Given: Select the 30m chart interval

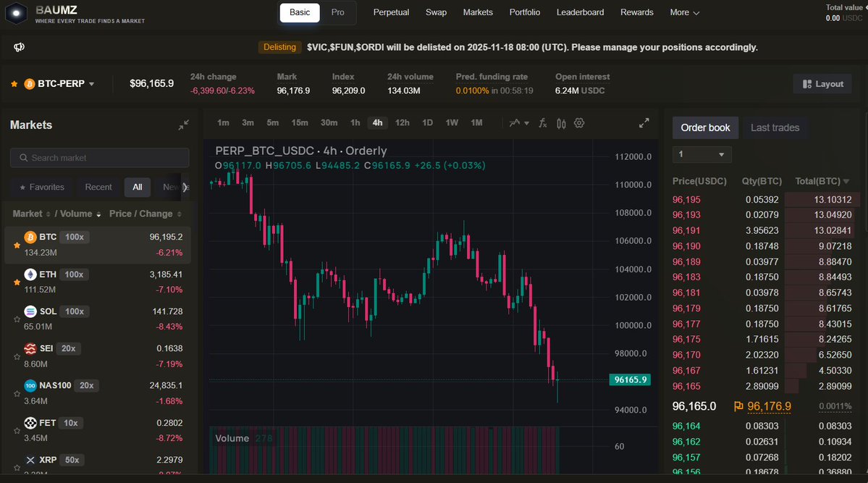Looking at the screenshot, I should click(x=329, y=123).
